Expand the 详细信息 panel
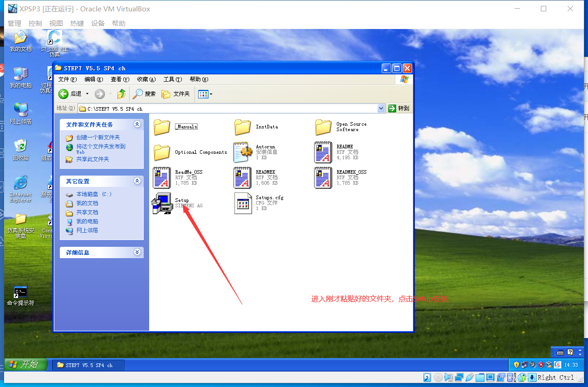Viewport: 588px width, 387px height. [x=137, y=252]
